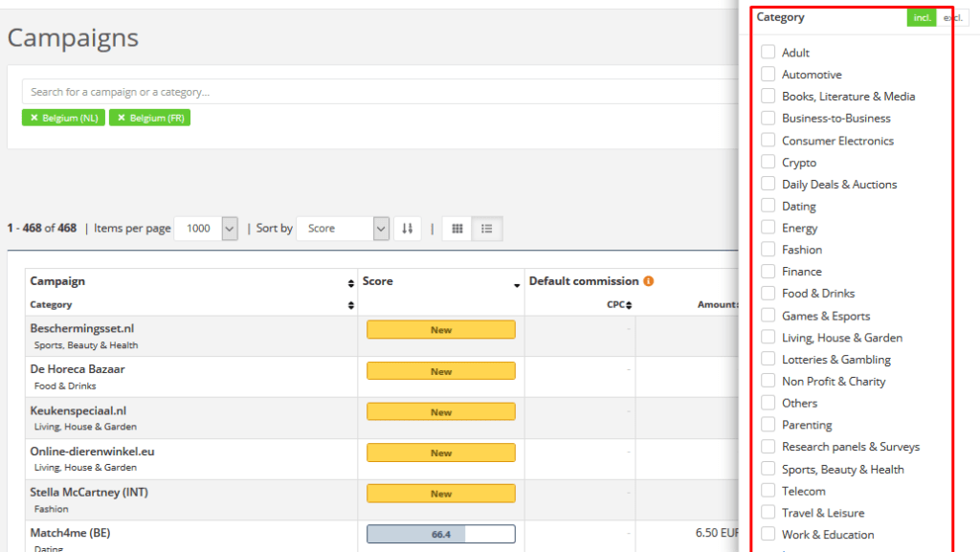Switch Category filter to excl. mode

pyautogui.click(x=952, y=17)
